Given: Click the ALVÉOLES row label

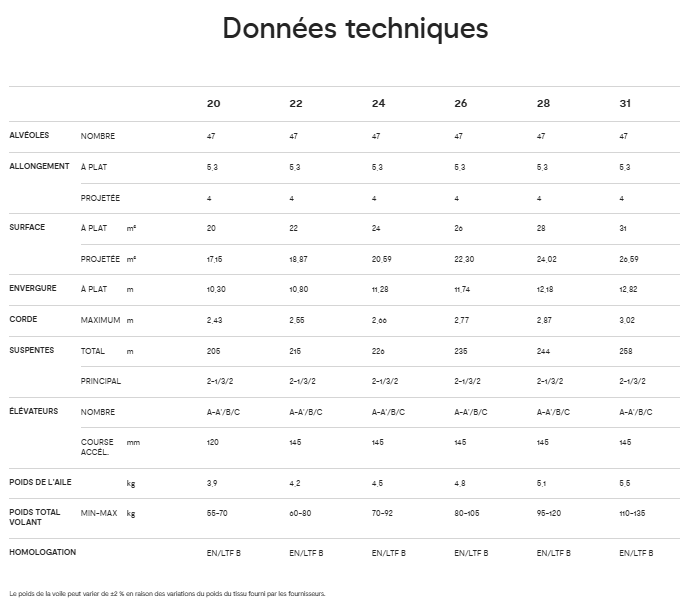Looking at the screenshot, I should [x=28, y=135].
